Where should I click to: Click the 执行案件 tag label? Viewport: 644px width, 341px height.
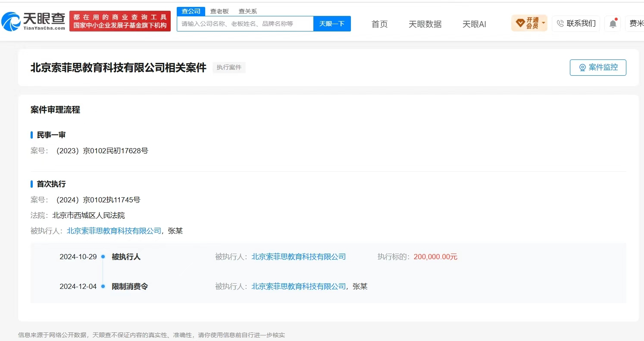tap(229, 68)
